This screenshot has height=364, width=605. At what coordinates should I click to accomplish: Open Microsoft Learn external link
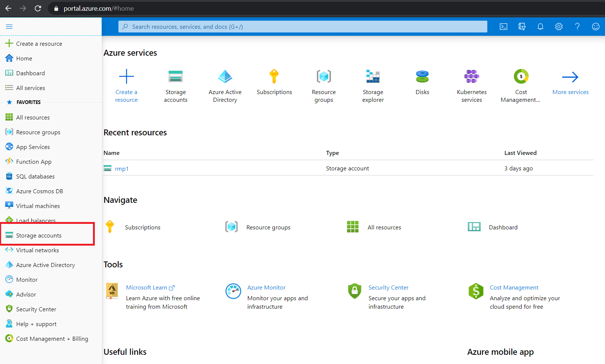(147, 287)
